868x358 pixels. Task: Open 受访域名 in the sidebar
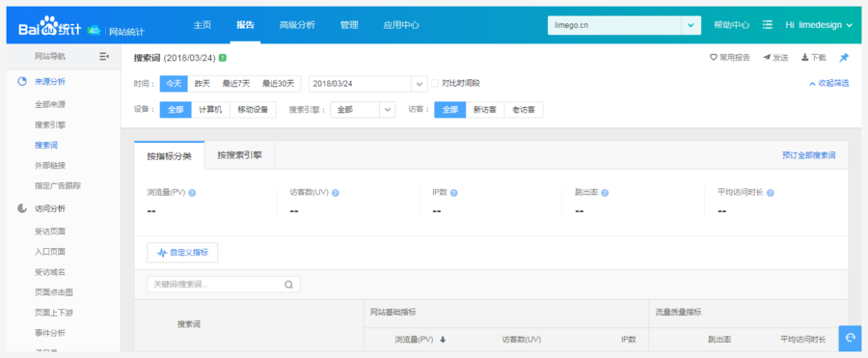[x=50, y=272]
